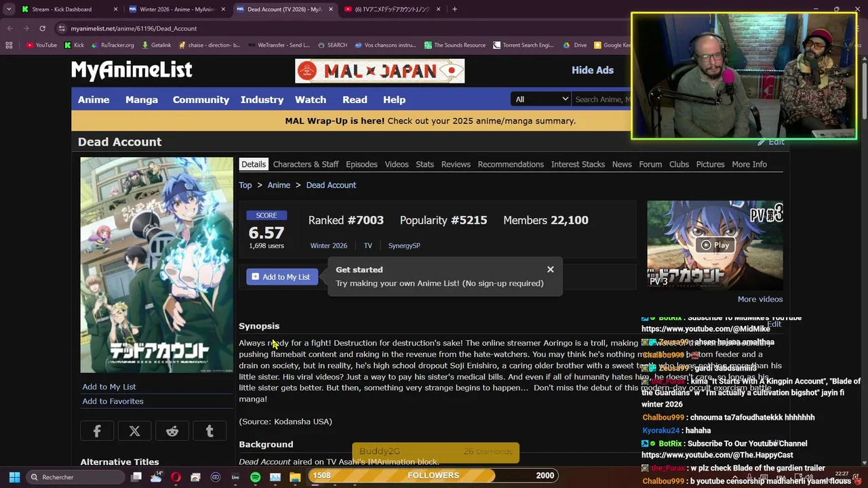Open the Recommendations tab
868x488 pixels.
click(x=511, y=164)
